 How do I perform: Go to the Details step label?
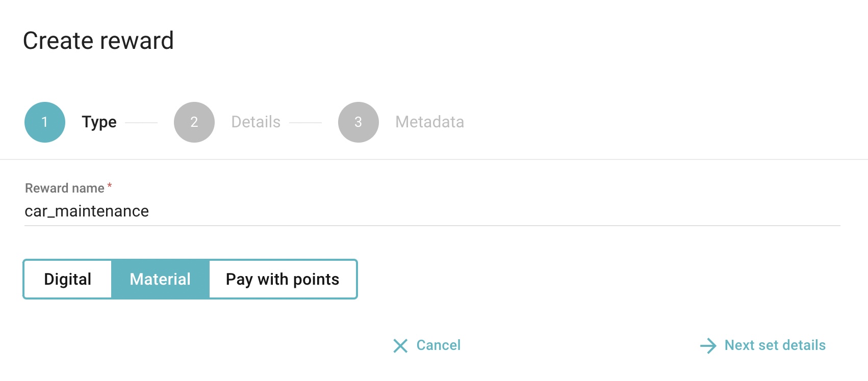click(x=256, y=122)
